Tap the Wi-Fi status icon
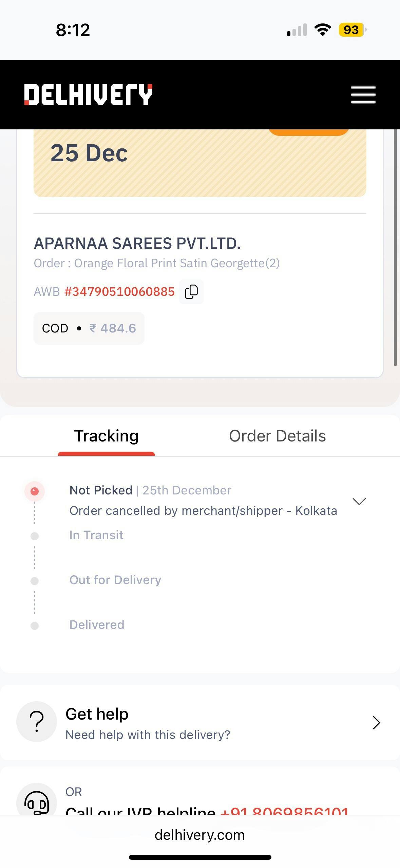The width and height of the screenshot is (400, 868). click(x=323, y=30)
